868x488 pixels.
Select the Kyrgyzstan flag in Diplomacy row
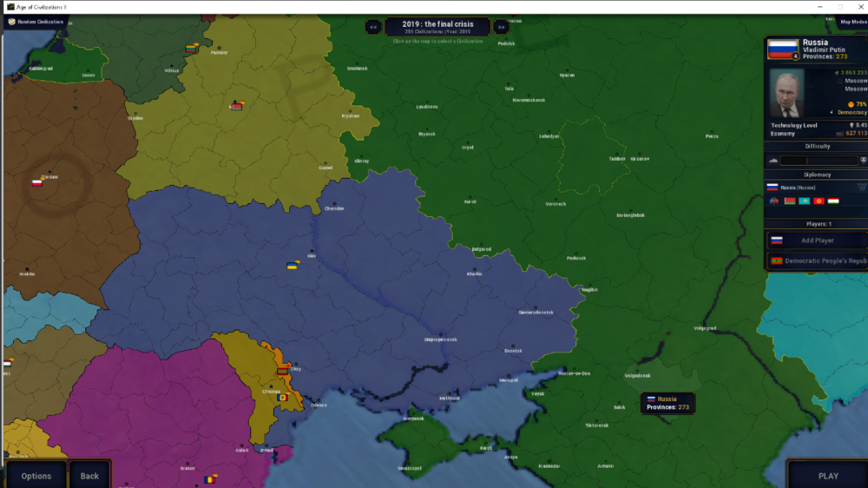click(818, 201)
